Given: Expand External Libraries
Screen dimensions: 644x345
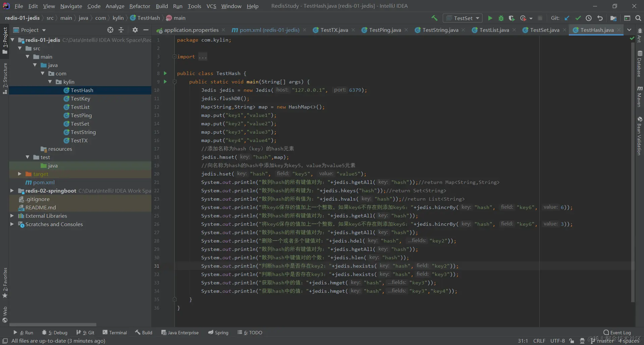Looking at the screenshot, I should [12, 216].
